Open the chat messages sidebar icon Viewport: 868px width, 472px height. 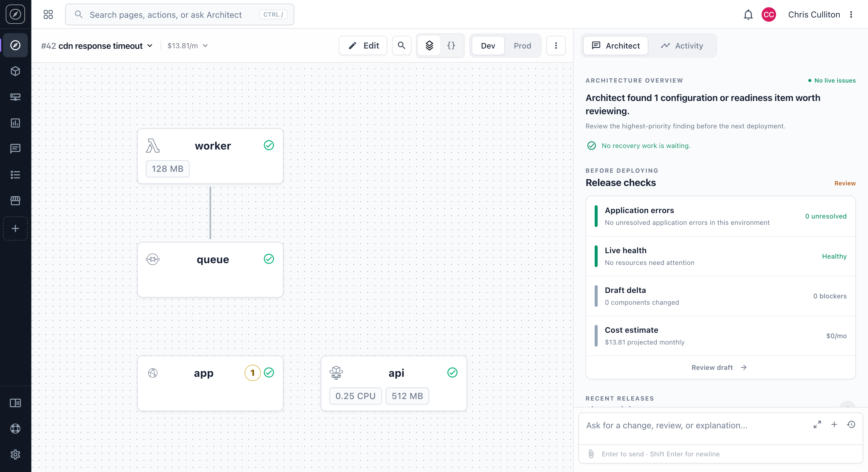pos(15,149)
